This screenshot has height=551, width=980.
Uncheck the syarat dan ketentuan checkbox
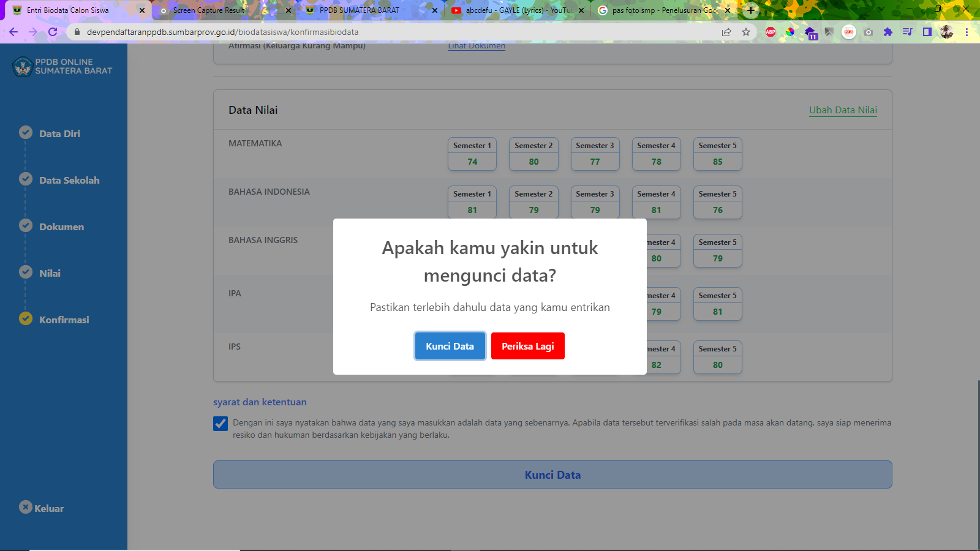pyautogui.click(x=221, y=424)
